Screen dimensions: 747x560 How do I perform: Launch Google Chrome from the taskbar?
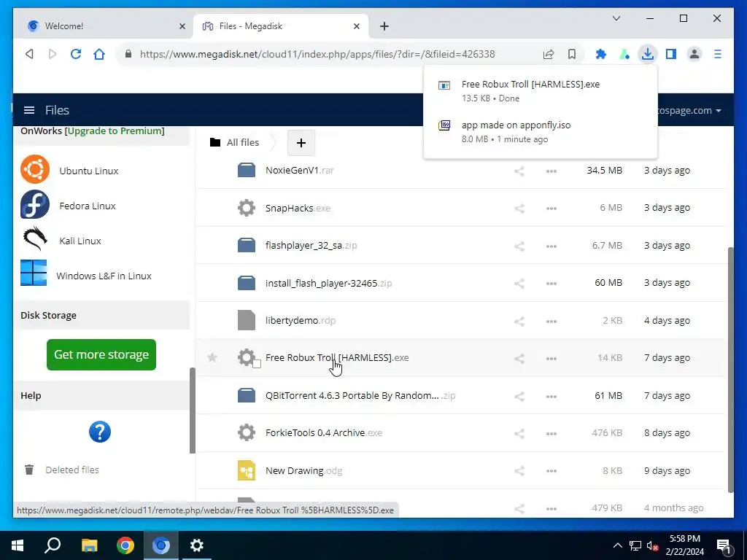pos(125,545)
